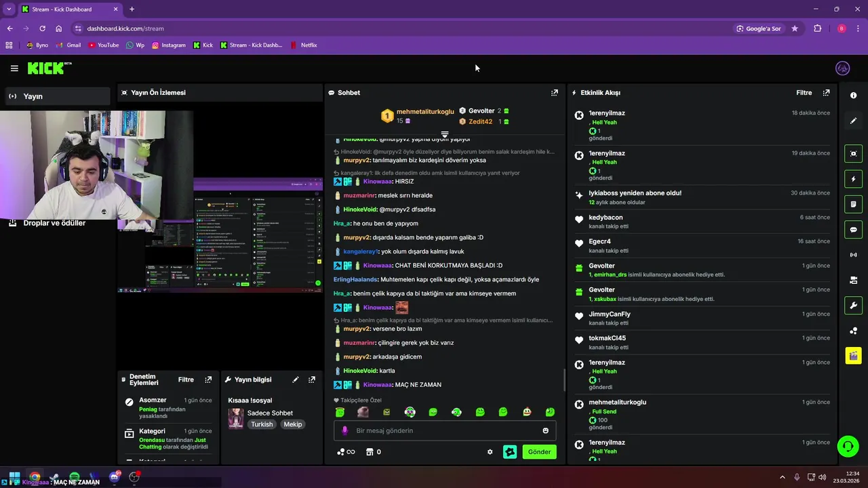Send the first green angel emote
868x488 pixels.
click(340, 412)
